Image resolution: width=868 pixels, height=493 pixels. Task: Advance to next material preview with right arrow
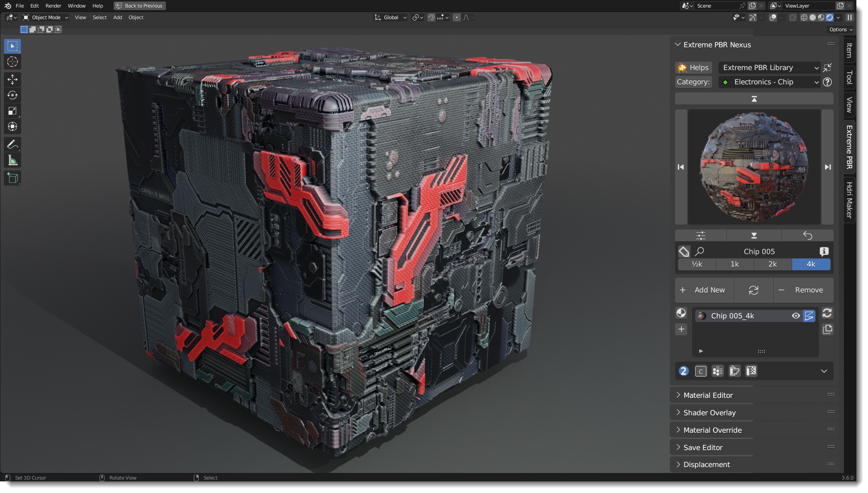(828, 167)
